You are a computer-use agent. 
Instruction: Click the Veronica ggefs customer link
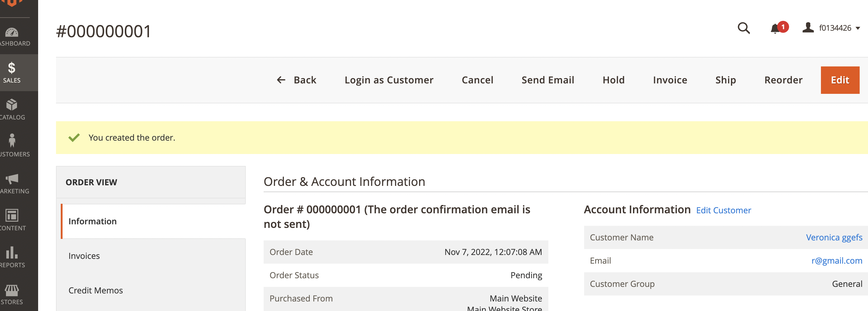(x=834, y=237)
